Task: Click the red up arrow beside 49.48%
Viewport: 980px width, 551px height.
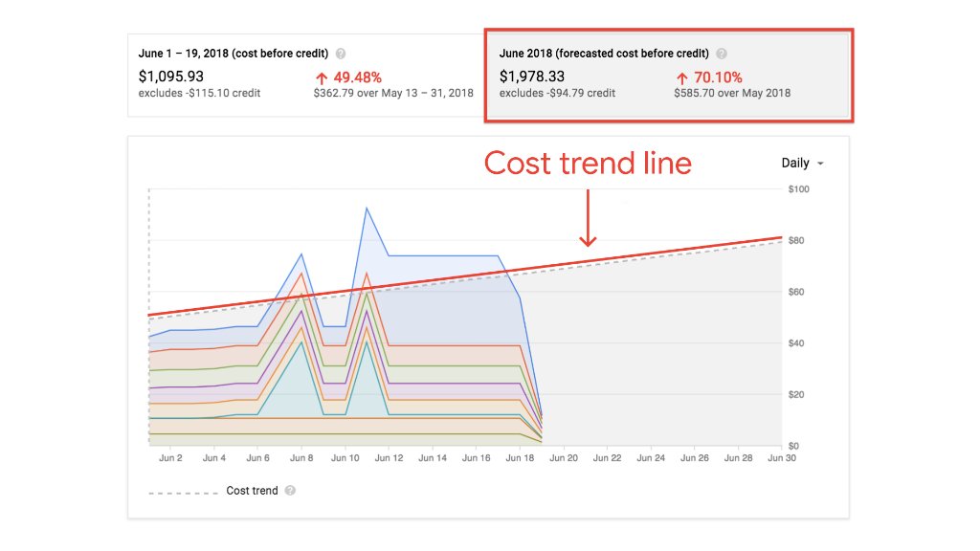Action: tap(322, 78)
